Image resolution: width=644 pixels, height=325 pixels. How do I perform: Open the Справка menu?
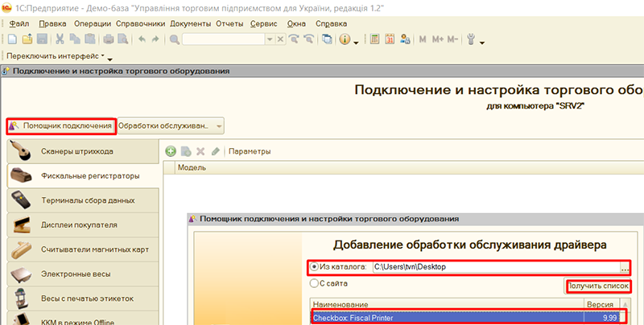tap(332, 23)
